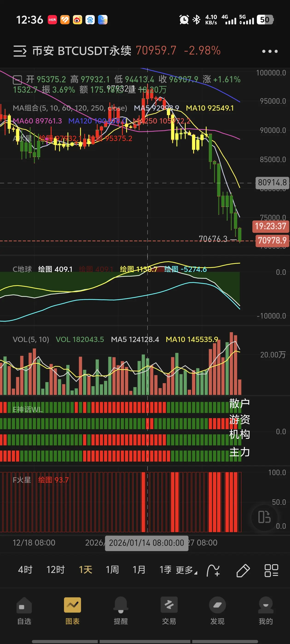The height and width of the screenshot is (644, 290).
Task: Select the 12时 timeframe
Action: [x=55, y=570]
